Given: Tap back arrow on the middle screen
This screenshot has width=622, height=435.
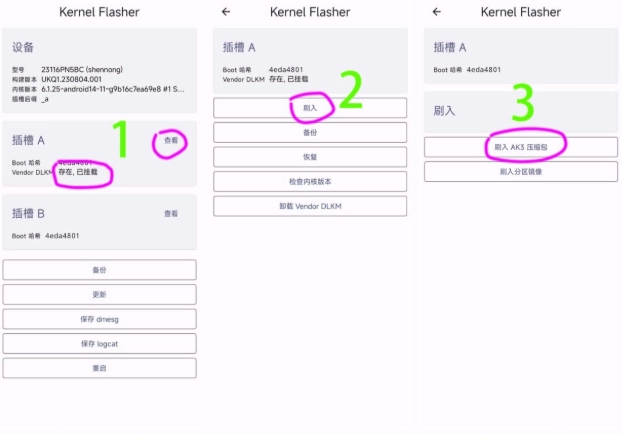Looking at the screenshot, I should 226,12.
